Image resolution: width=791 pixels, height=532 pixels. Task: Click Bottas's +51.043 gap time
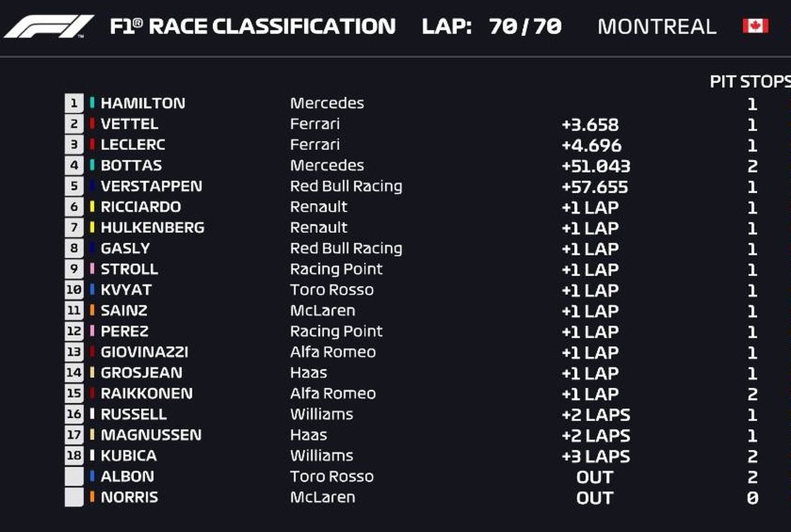(596, 166)
